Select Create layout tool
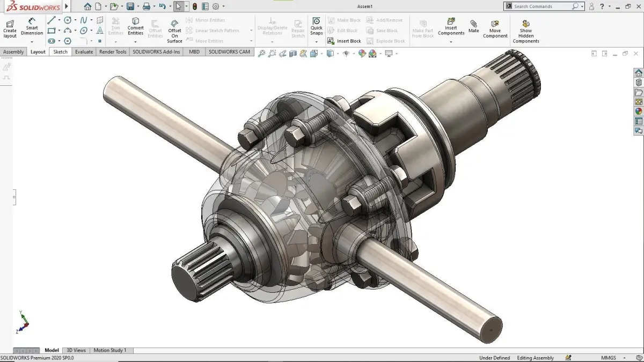644x362 pixels. coord(10,29)
